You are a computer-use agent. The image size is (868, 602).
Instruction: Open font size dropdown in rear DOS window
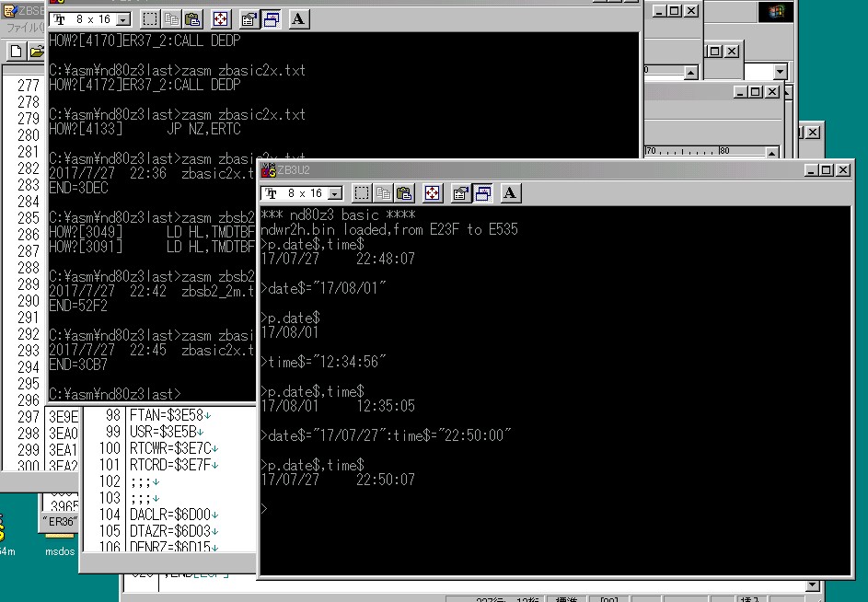[124, 20]
